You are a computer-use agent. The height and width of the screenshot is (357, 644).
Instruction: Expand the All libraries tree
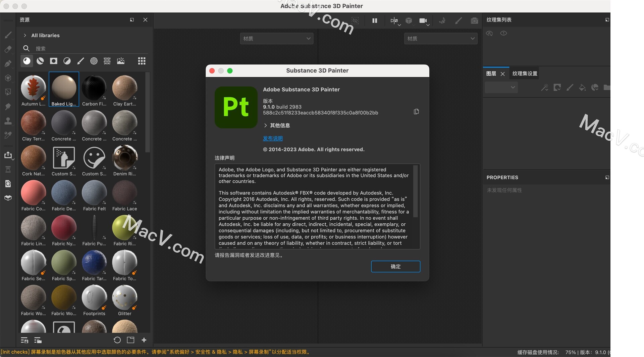click(x=25, y=35)
